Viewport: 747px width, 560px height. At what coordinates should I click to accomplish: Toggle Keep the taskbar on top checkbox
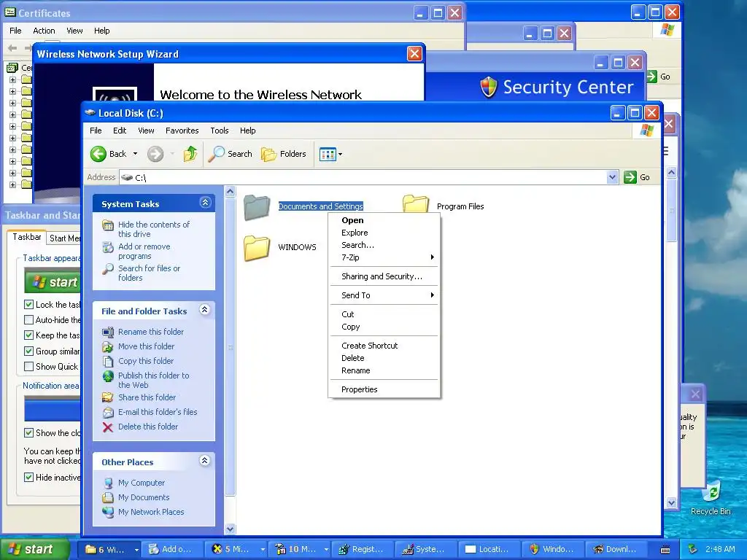[28, 335]
